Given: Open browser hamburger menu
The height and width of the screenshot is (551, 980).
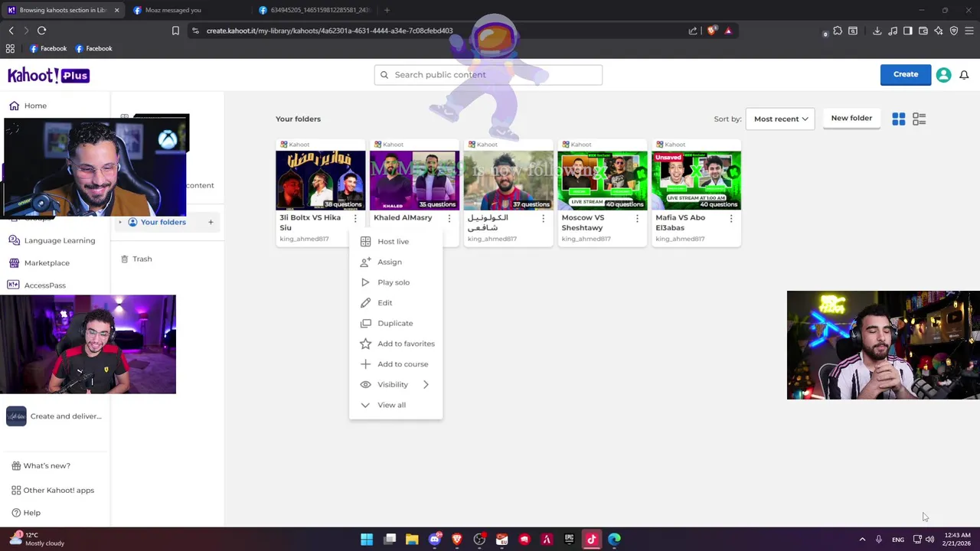Looking at the screenshot, I should [969, 31].
